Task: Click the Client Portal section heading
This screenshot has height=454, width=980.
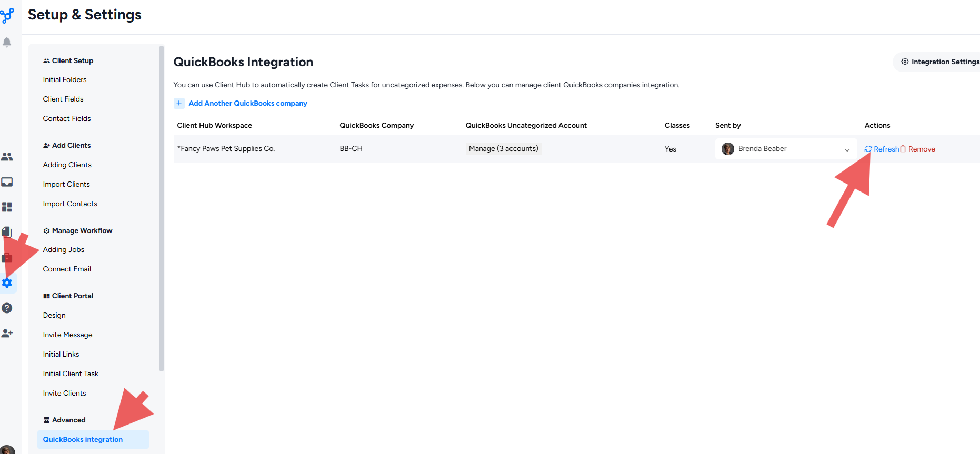Action: 68,296
